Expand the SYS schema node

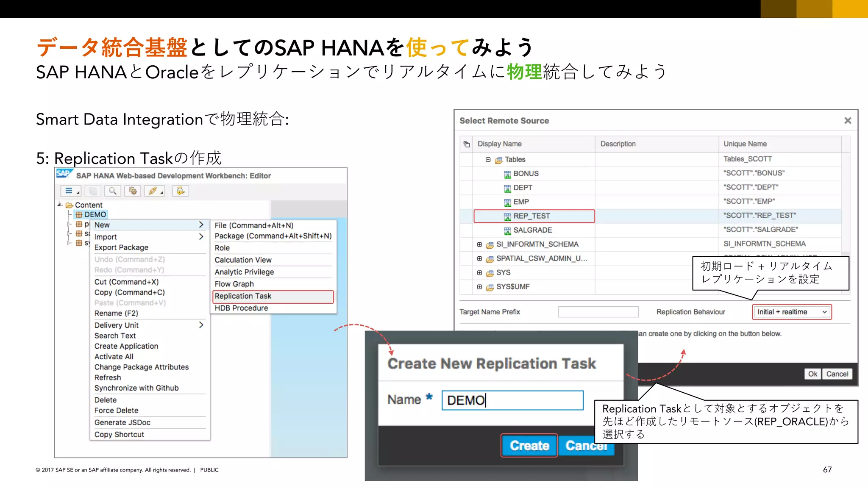[479, 273]
